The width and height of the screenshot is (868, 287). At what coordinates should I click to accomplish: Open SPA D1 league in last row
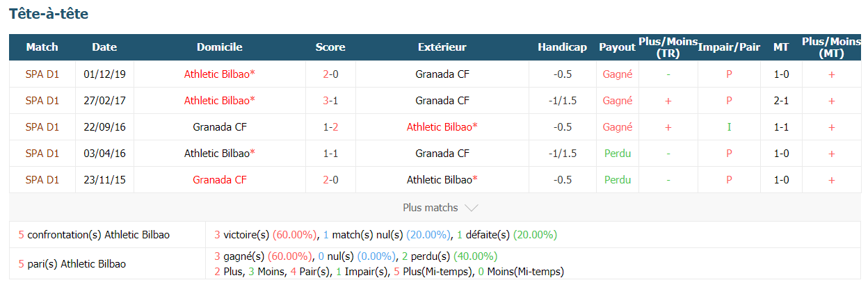coord(42,179)
